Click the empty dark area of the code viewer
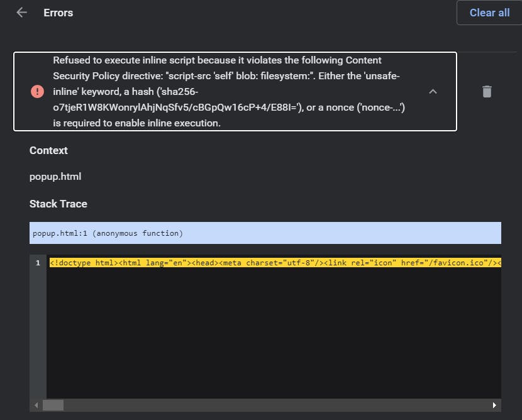 pos(274,333)
